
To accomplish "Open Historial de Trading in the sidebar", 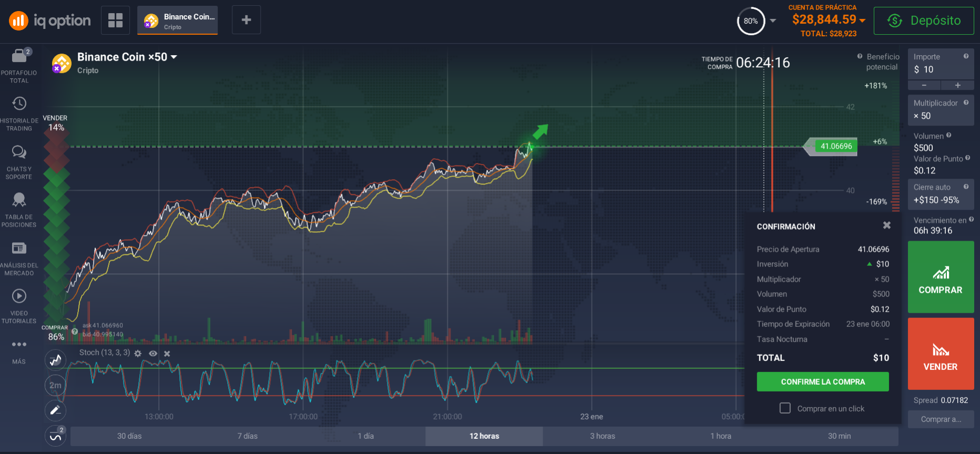I will coord(19,104).
